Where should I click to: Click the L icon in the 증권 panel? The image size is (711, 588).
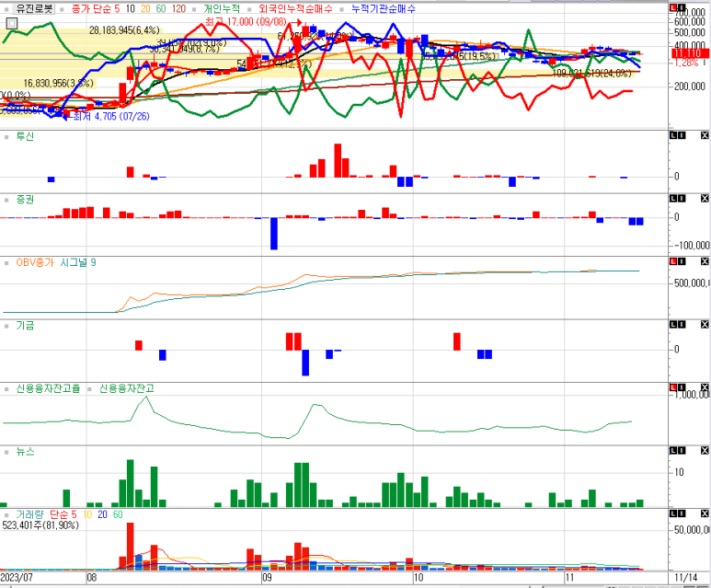click(674, 199)
